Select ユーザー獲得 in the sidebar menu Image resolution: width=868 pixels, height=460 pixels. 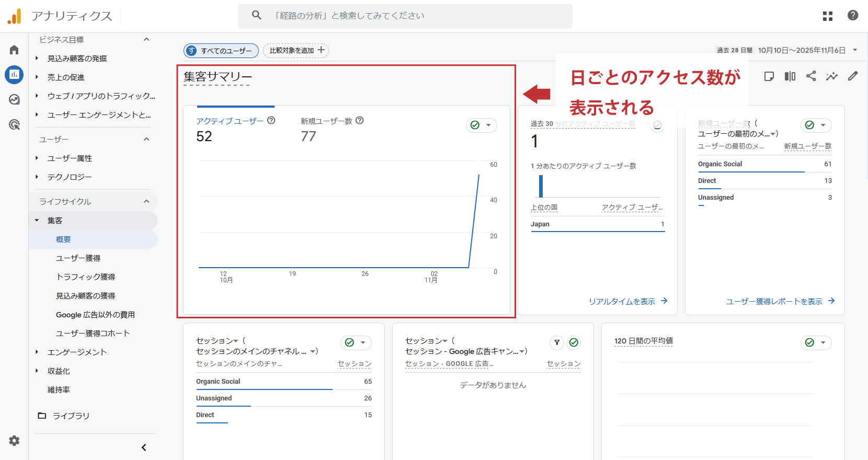[x=78, y=258]
